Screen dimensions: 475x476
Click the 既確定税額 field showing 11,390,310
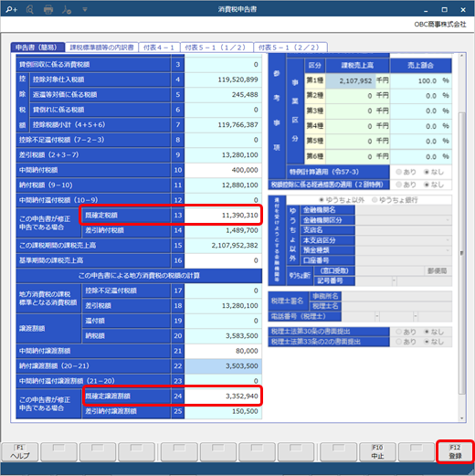coord(223,216)
